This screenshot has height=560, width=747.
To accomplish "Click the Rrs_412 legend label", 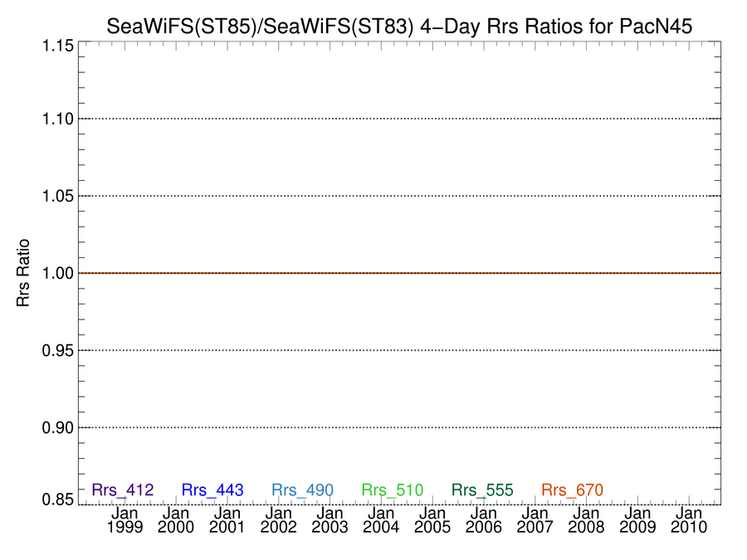I will click(x=123, y=490).
